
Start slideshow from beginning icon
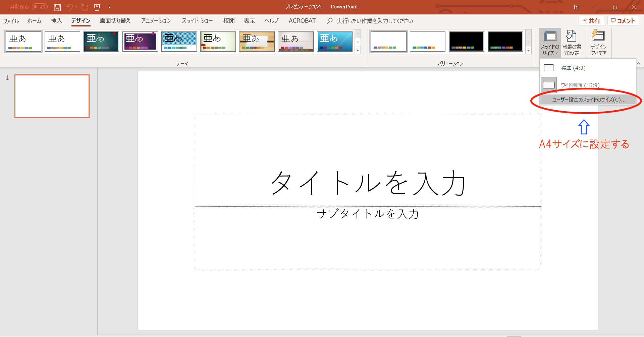point(97,7)
